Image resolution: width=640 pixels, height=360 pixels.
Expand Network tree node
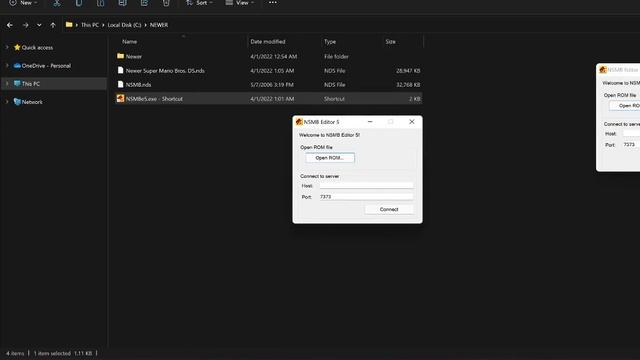[x=7, y=102]
